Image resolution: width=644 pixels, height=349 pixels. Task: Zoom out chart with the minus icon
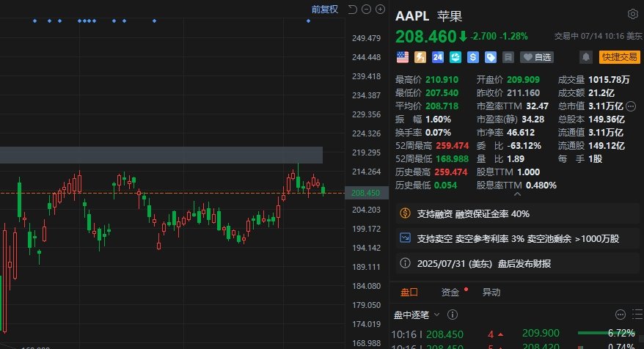point(366,9)
